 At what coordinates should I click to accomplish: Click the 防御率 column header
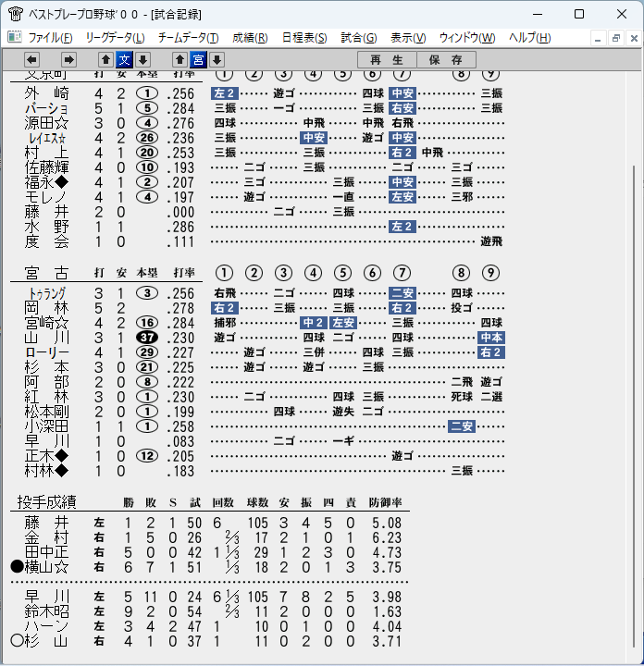(385, 502)
